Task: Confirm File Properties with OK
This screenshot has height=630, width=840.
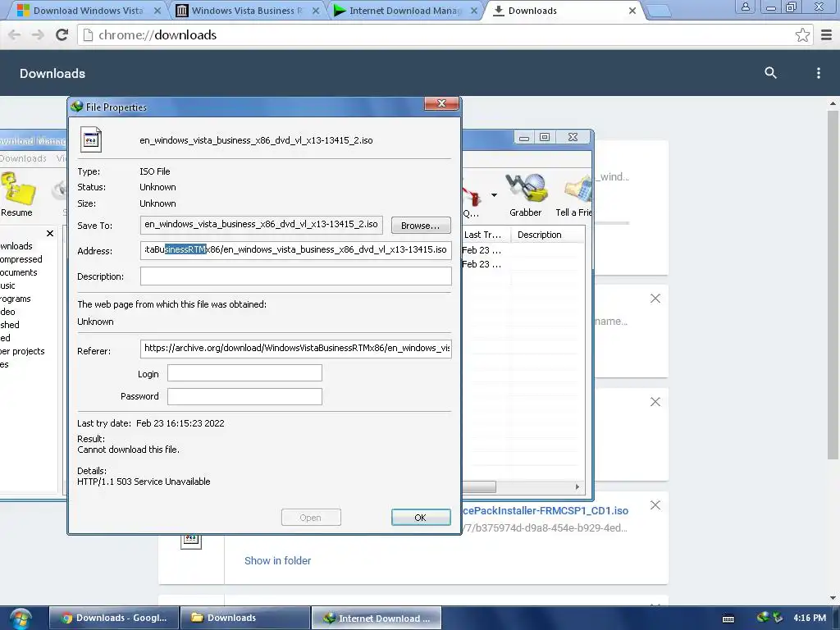Action: (x=421, y=518)
